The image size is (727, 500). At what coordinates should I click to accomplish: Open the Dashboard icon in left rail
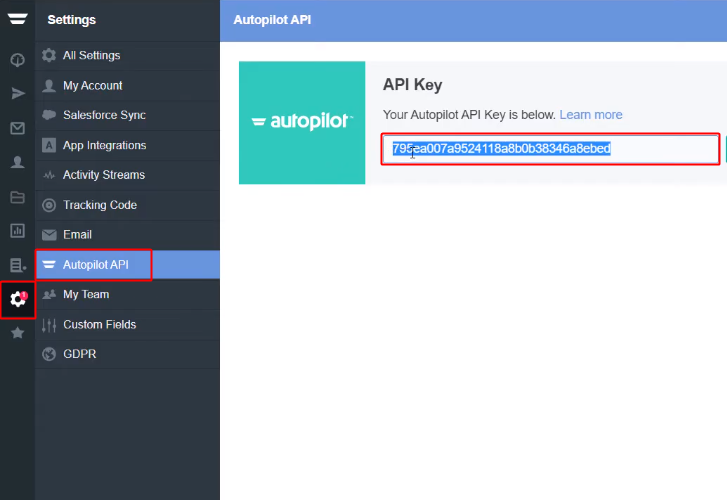click(x=18, y=60)
